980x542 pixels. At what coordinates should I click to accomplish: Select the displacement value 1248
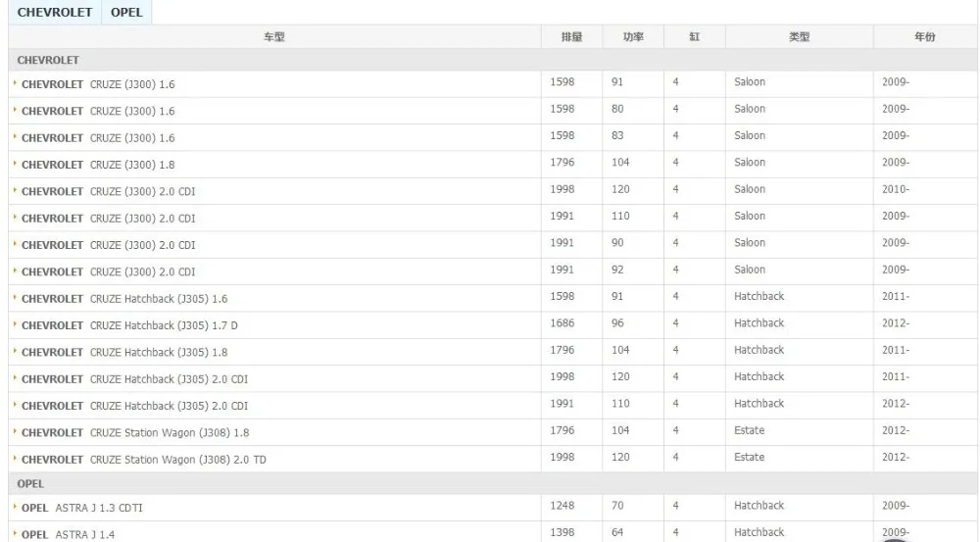pyautogui.click(x=562, y=506)
